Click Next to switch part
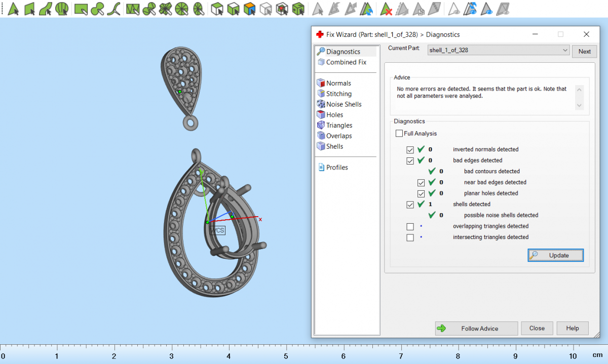This screenshot has height=364, width=608. [x=584, y=51]
